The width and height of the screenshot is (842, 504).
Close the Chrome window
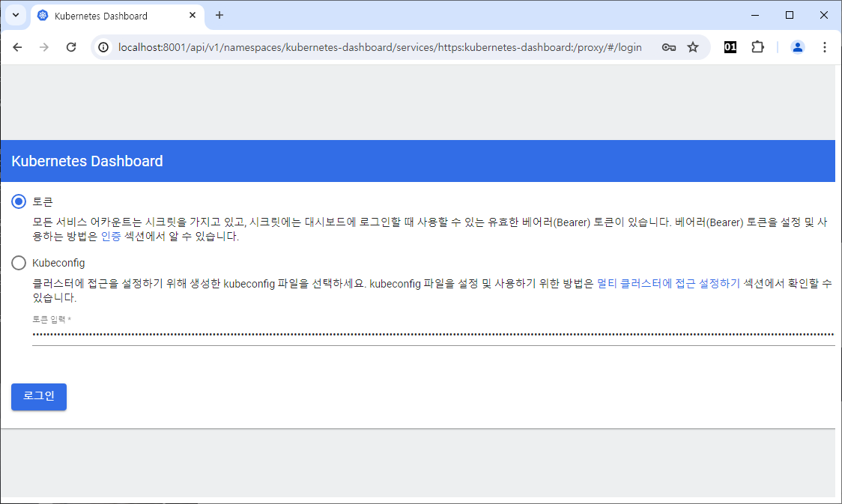click(824, 15)
